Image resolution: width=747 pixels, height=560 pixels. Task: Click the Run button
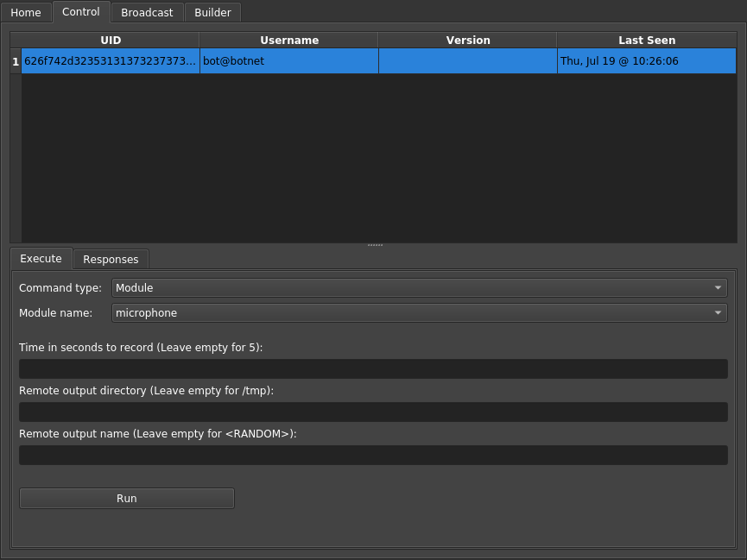127,498
